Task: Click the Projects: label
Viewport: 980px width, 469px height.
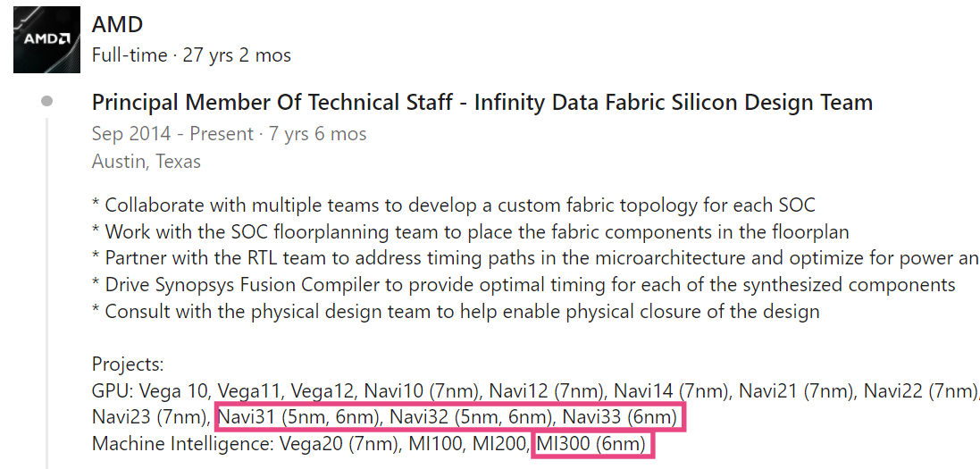Action: (x=128, y=364)
